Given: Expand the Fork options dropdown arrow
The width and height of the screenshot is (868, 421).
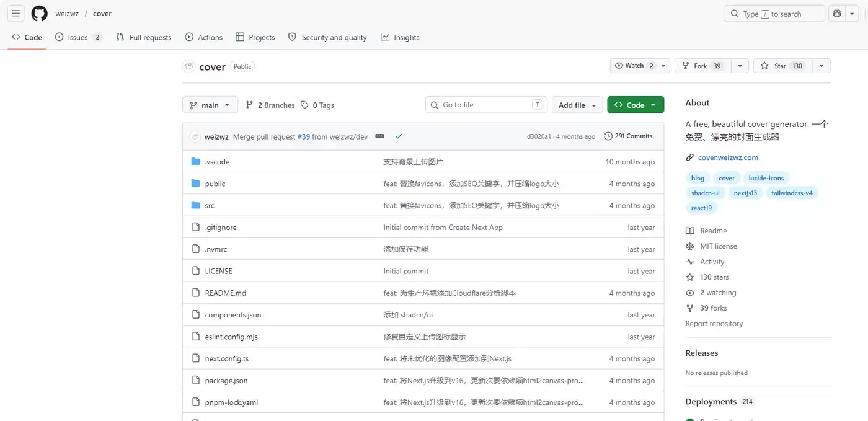Looking at the screenshot, I should coord(740,66).
